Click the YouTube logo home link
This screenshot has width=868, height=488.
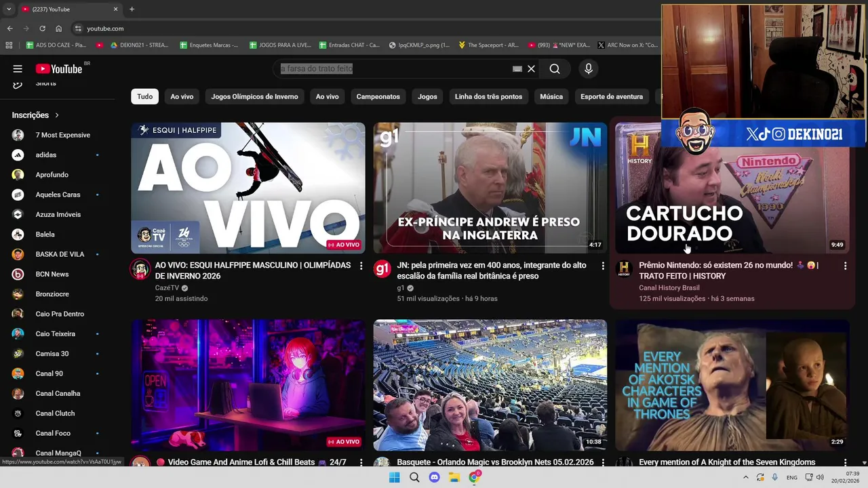point(59,68)
